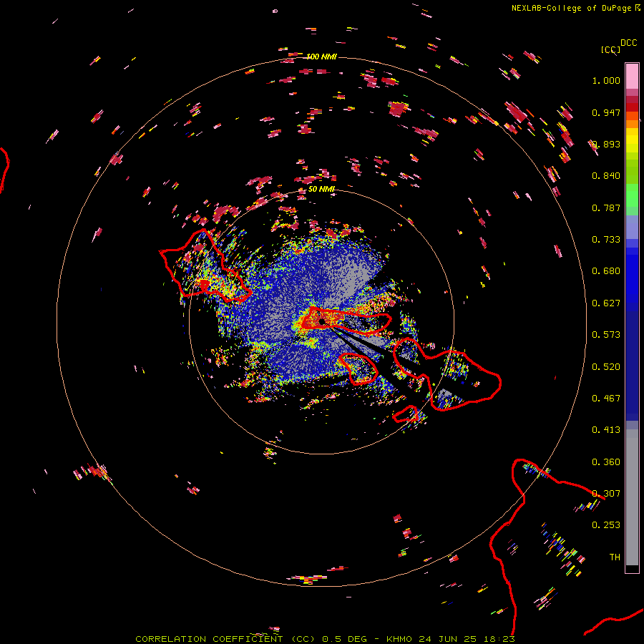Click the black radar site dot at center
Viewport: 644px width, 644px height.
322,321
